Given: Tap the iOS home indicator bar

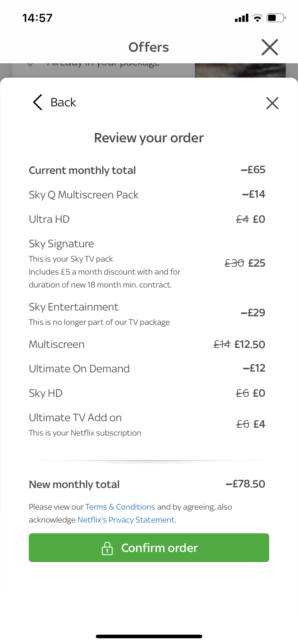Looking at the screenshot, I should coord(149,636).
